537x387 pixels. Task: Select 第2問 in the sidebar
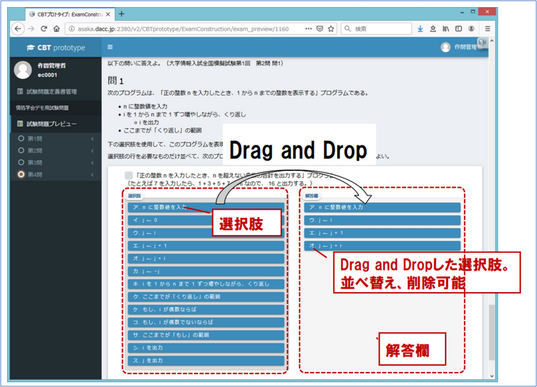[x=35, y=151]
